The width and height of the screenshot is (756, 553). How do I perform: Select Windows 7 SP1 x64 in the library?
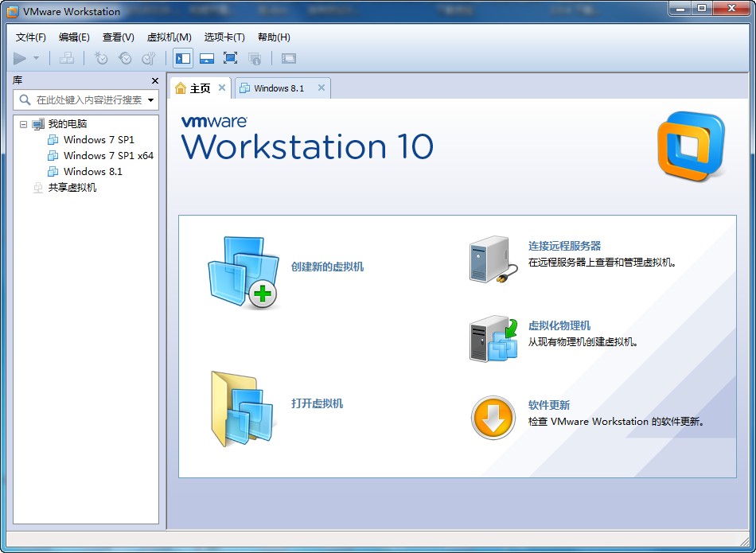(100, 155)
